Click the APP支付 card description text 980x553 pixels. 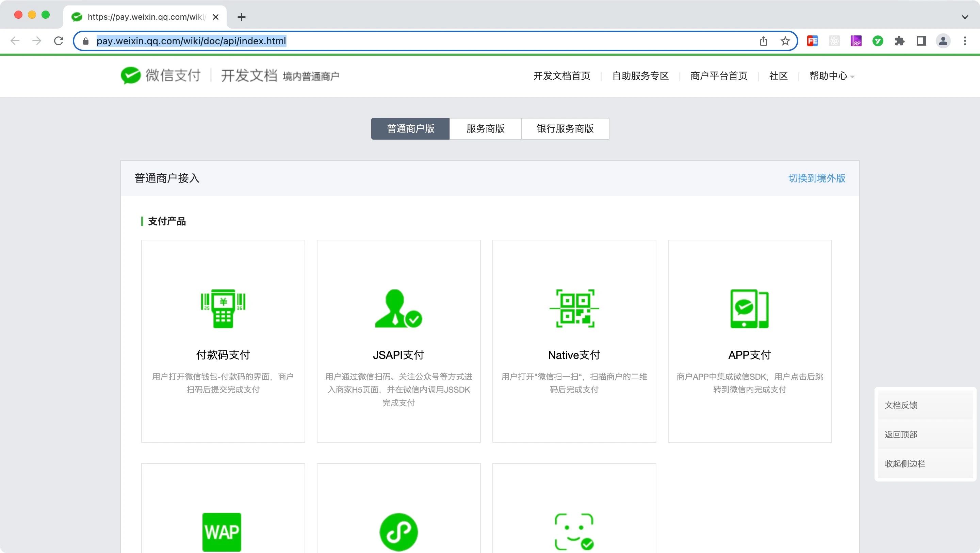[749, 383]
